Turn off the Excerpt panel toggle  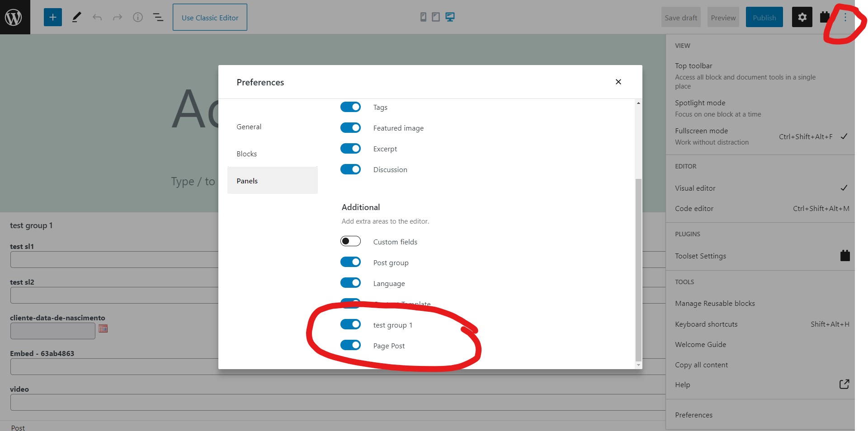(x=350, y=149)
